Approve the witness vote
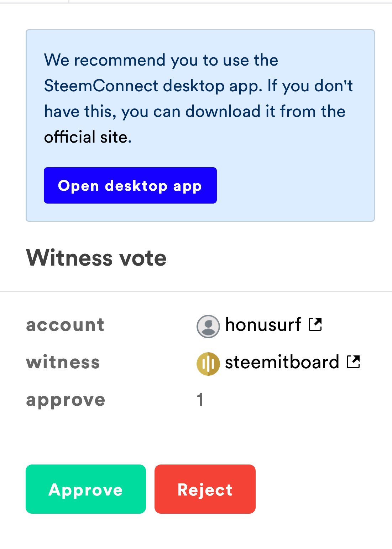 [x=86, y=489]
